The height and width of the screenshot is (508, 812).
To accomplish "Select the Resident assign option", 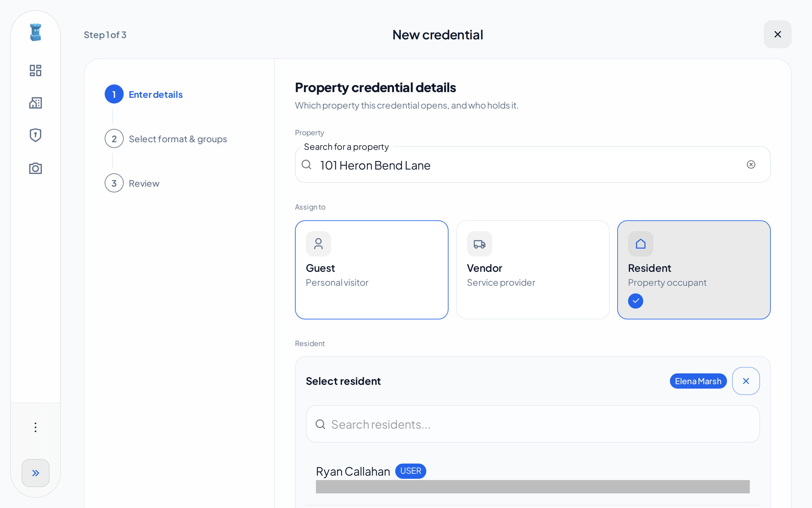I will (694, 270).
